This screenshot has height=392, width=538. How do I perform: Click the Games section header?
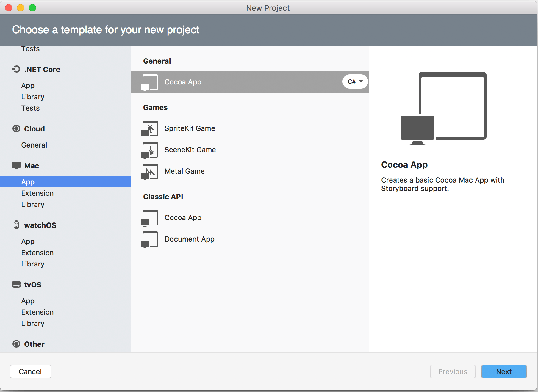155,107
